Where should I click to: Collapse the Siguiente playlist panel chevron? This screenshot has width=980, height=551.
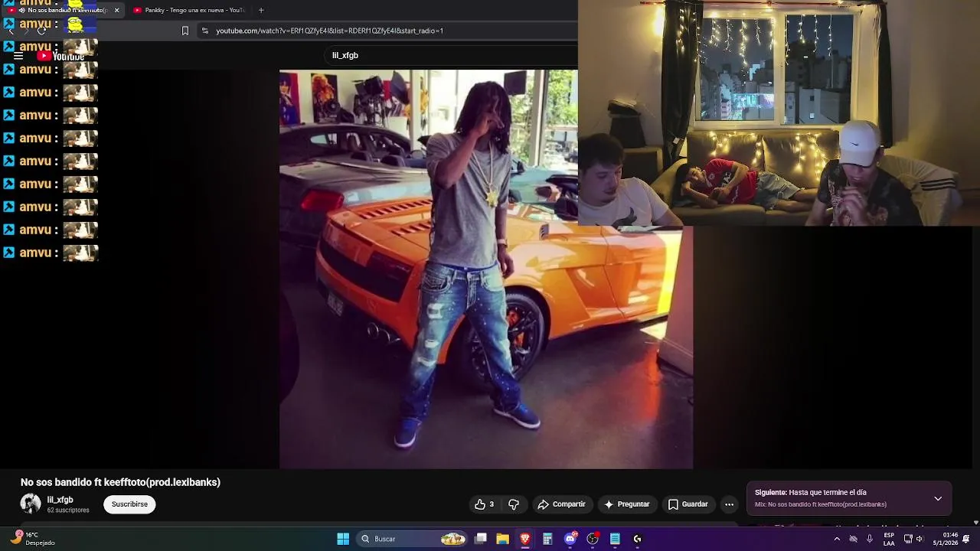click(938, 498)
